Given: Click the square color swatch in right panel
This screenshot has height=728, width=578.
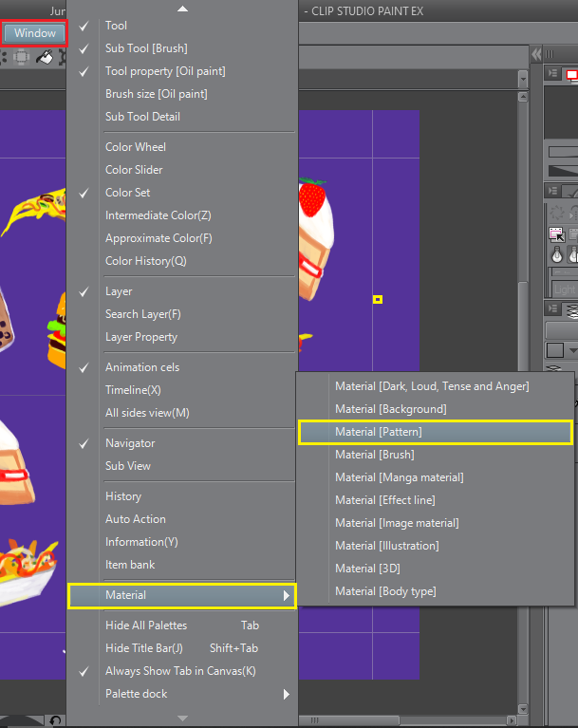Looking at the screenshot, I should pyautogui.click(x=555, y=350).
